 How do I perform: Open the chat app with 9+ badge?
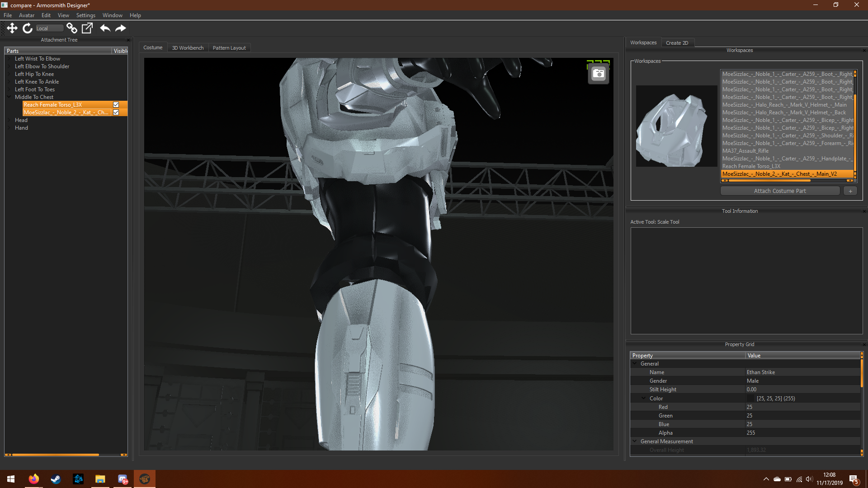pyautogui.click(x=123, y=479)
